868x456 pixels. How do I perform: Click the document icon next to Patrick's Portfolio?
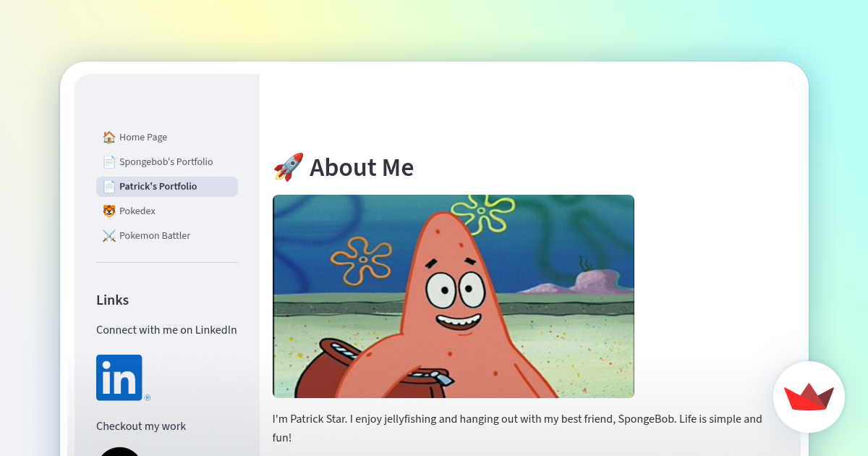tap(109, 186)
